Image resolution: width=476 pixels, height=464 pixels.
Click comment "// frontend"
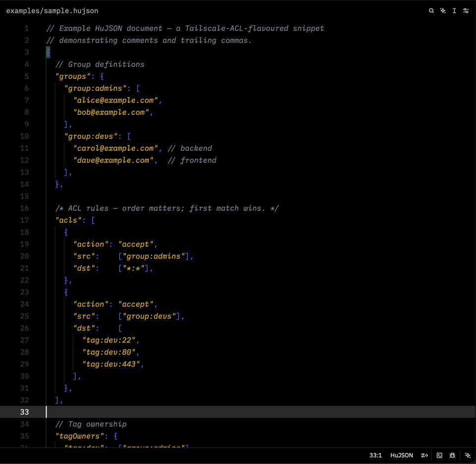click(x=192, y=160)
